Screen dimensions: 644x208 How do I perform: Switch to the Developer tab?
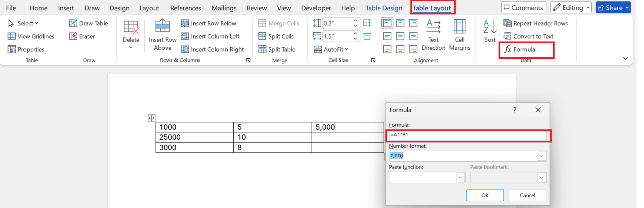(316, 8)
